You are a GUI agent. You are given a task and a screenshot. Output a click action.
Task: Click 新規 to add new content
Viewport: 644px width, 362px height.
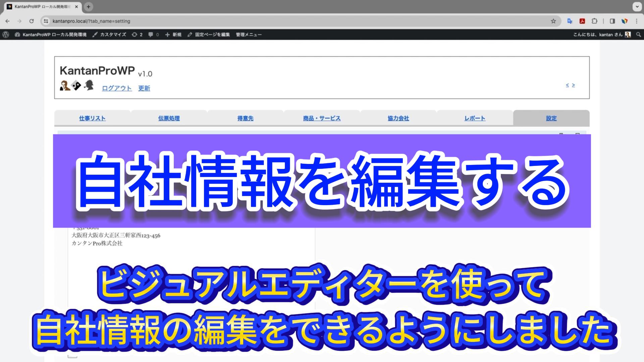pyautogui.click(x=173, y=35)
